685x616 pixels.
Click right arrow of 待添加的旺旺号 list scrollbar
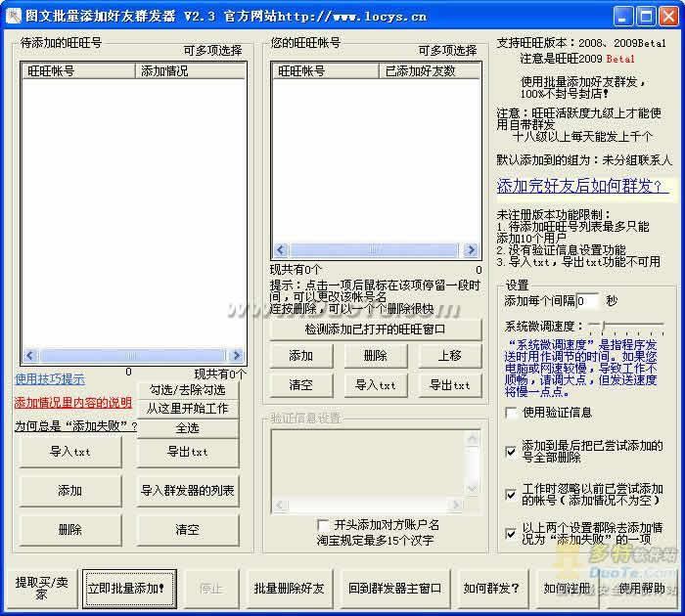click(237, 356)
